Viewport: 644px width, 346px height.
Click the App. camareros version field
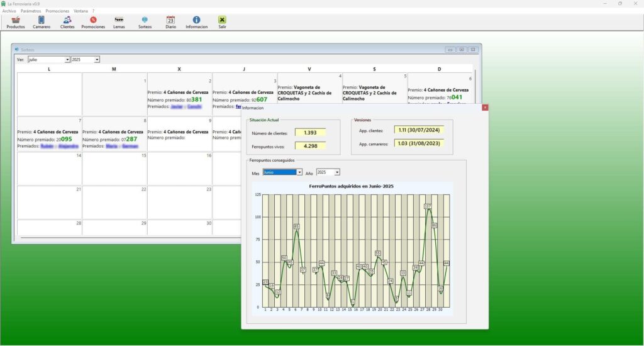(419, 143)
